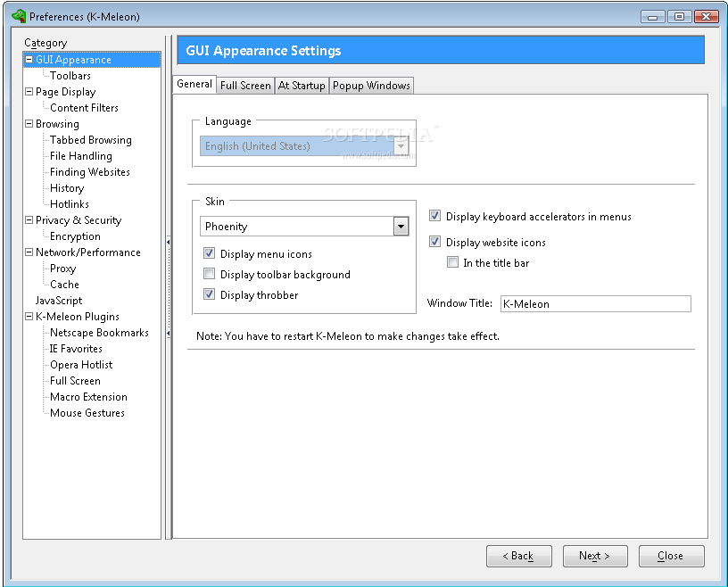Image resolution: width=728 pixels, height=587 pixels.
Task: Select Privacy & Security category label
Action: (x=79, y=220)
